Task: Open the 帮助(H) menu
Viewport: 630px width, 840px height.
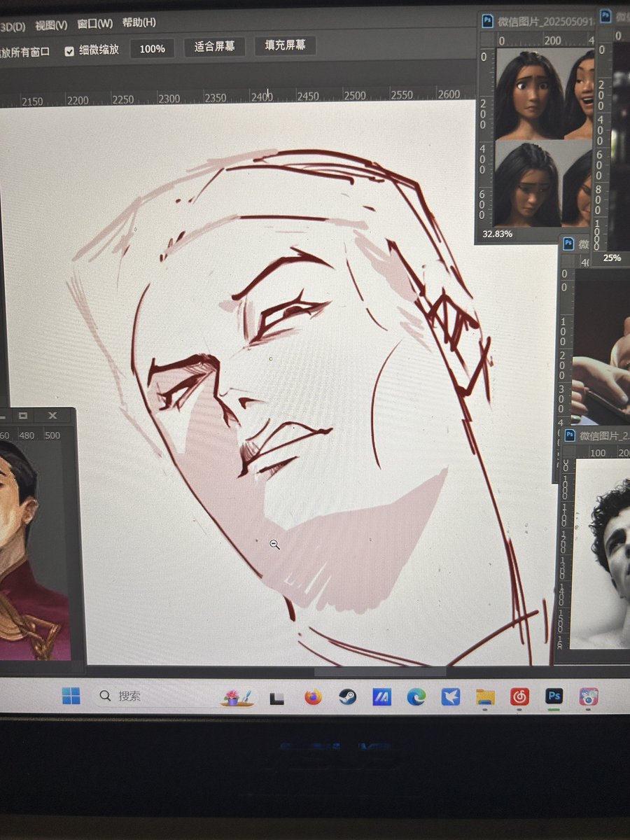Action: (x=139, y=22)
